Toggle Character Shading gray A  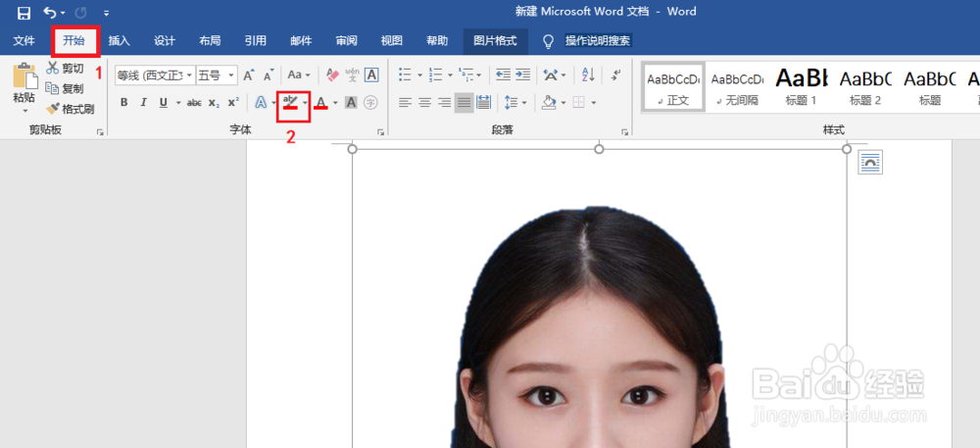click(351, 103)
